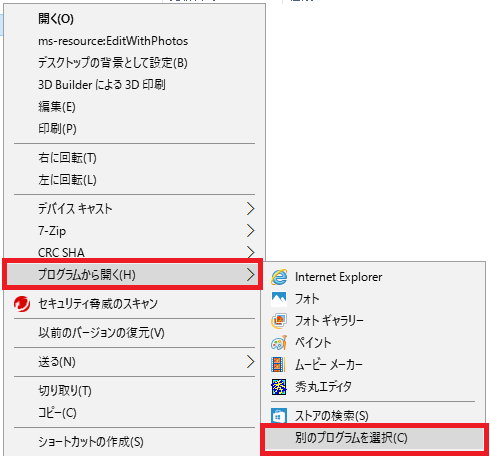
Task: Choose プログラムから開く(H) menu entry
Action: [x=133, y=275]
